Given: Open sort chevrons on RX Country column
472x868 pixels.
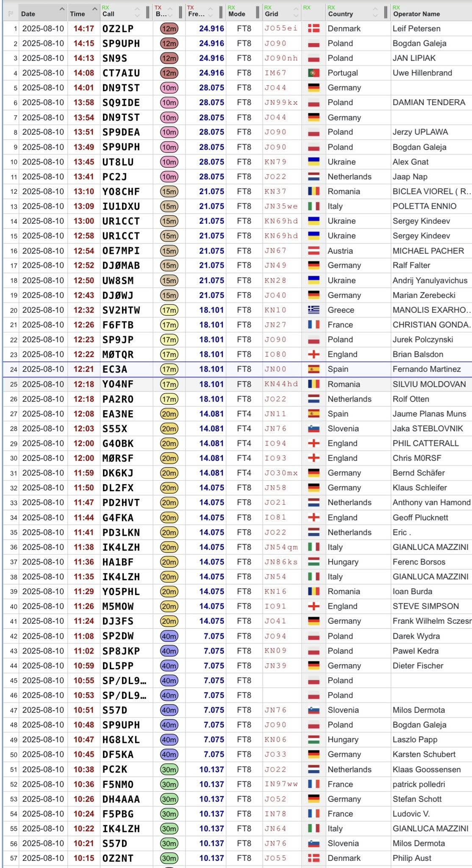Looking at the screenshot, I should (375, 12).
